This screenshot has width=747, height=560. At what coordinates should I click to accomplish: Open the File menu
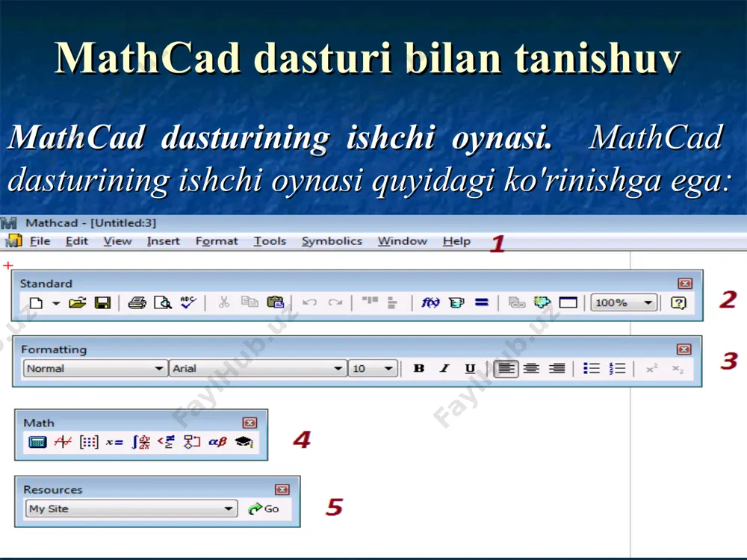click(40, 241)
